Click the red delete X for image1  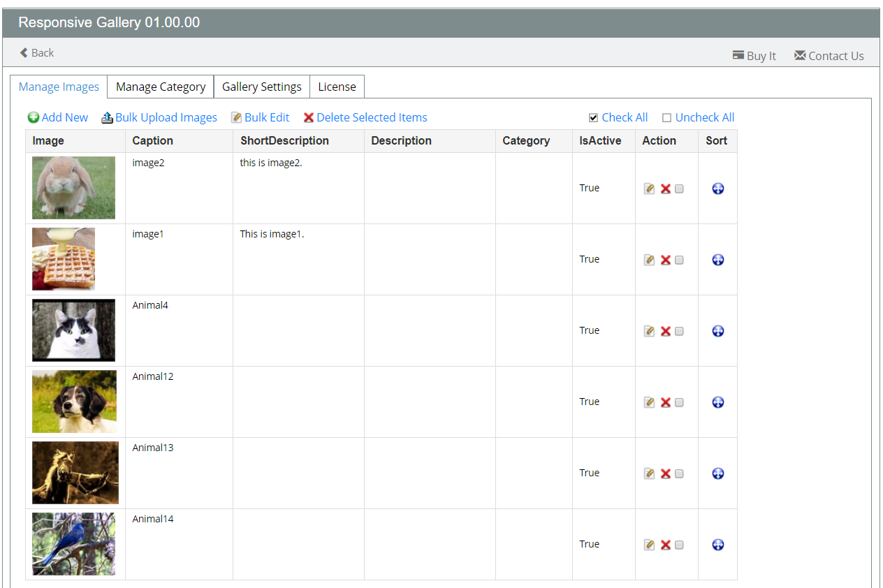coord(665,260)
